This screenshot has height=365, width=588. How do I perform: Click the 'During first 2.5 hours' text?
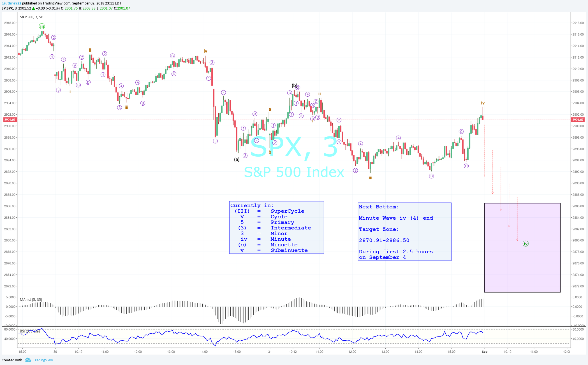point(396,252)
